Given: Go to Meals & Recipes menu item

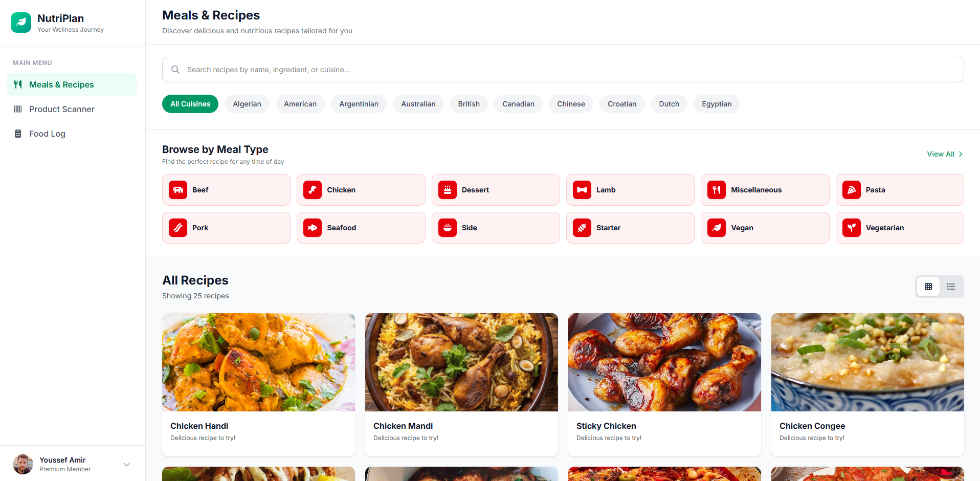Looking at the screenshot, I should 61,84.
